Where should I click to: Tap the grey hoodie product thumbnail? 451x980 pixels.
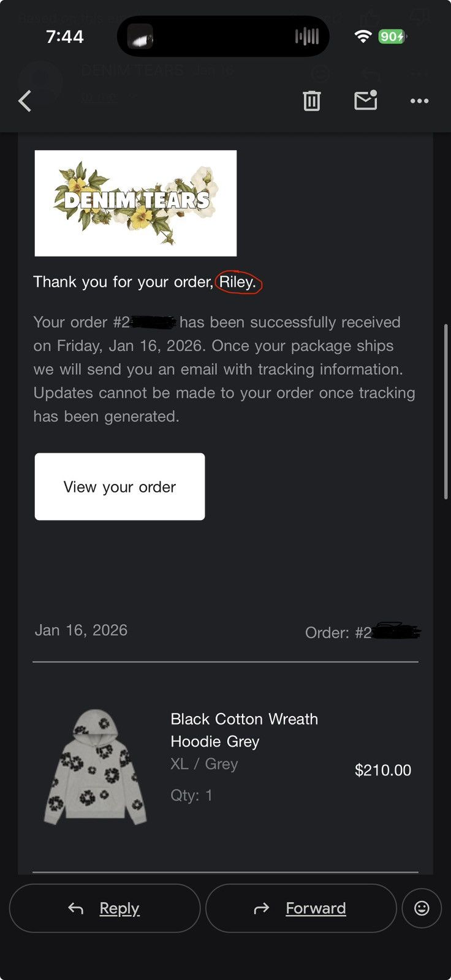tap(96, 767)
